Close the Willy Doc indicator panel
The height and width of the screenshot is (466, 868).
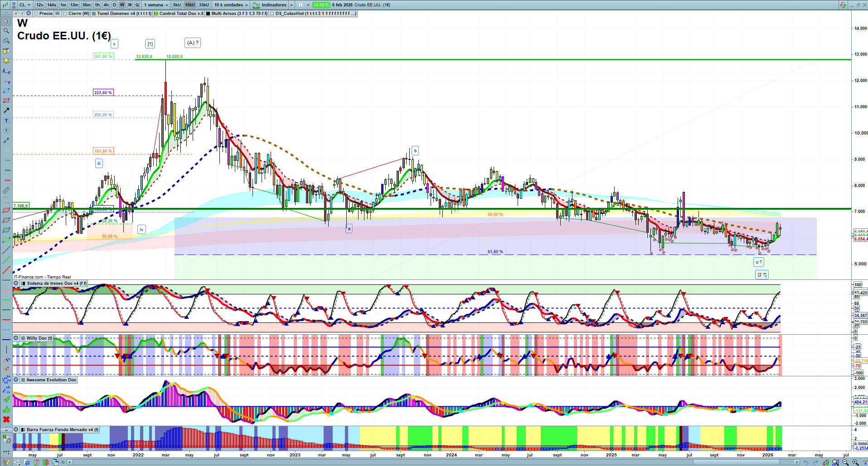[x=16, y=338]
